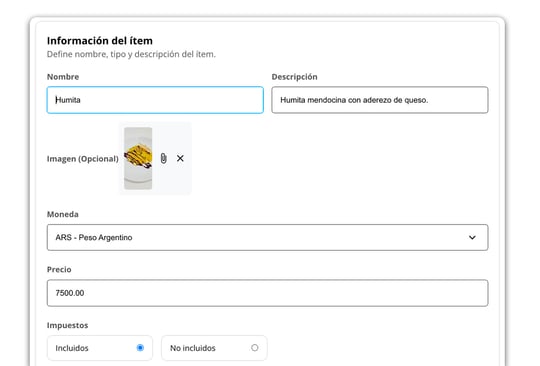Screen dimensions: 540x366
Task: Open the Humita image thumbnail
Action: pyautogui.click(x=138, y=158)
